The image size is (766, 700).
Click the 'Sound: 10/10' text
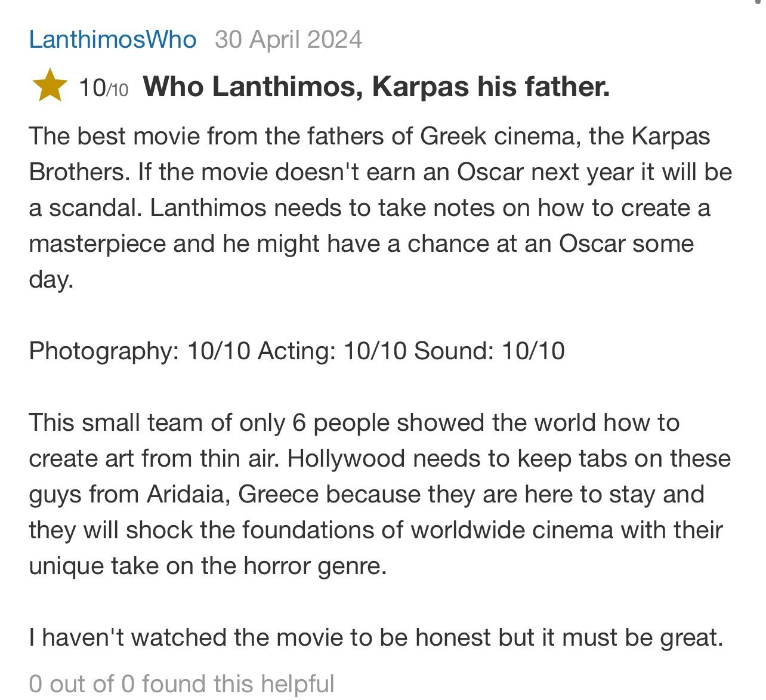click(x=489, y=351)
